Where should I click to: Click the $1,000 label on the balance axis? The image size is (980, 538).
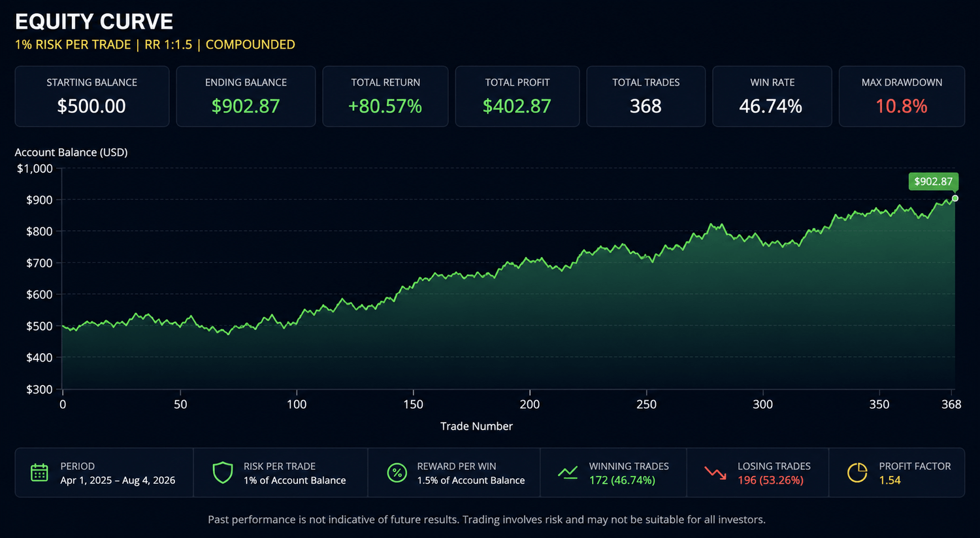click(x=35, y=169)
